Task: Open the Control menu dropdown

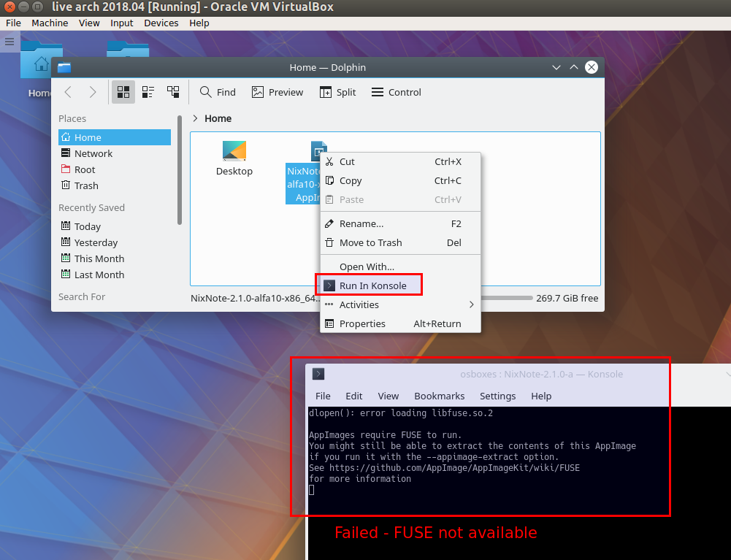Action: pos(397,92)
